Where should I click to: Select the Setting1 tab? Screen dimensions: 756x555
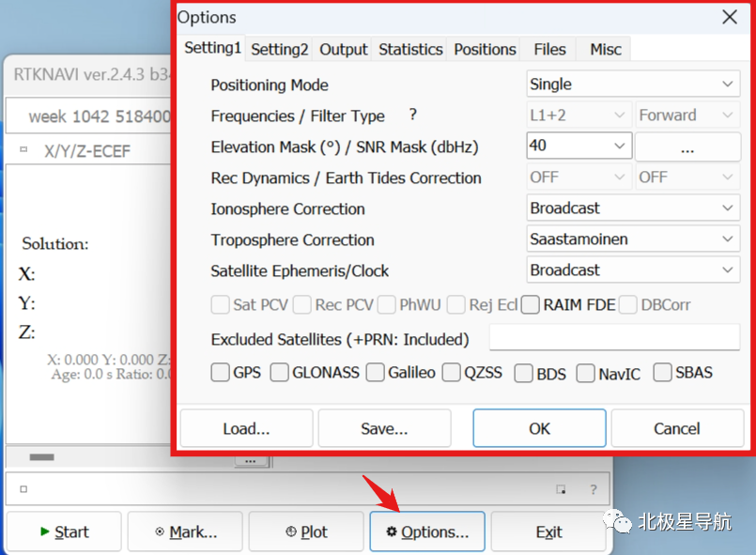point(212,48)
